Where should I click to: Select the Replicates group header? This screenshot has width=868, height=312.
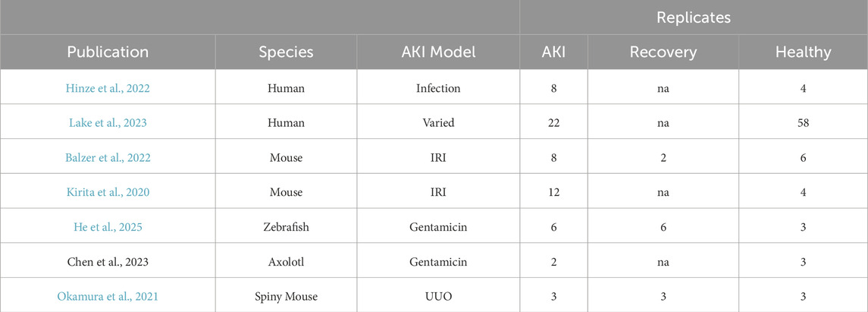(x=693, y=16)
